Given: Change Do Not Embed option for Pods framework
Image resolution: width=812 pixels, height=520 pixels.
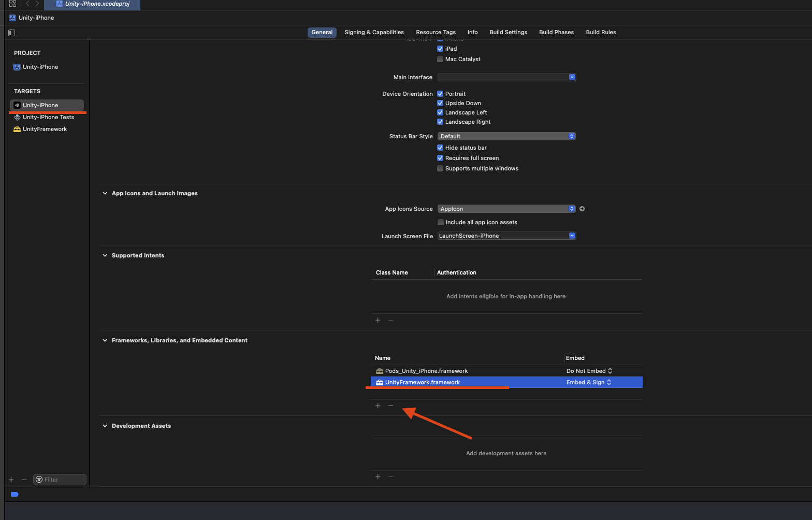Looking at the screenshot, I should [x=589, y=371].
